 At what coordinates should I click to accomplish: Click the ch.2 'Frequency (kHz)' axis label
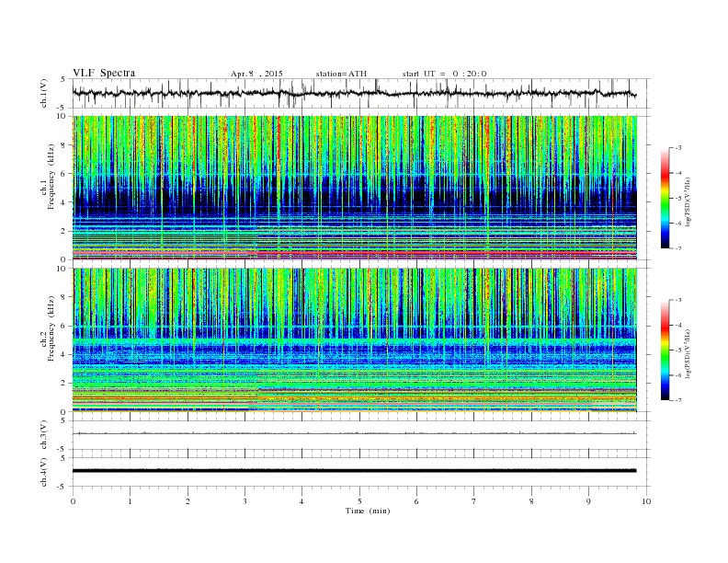[x=51, y=329]
